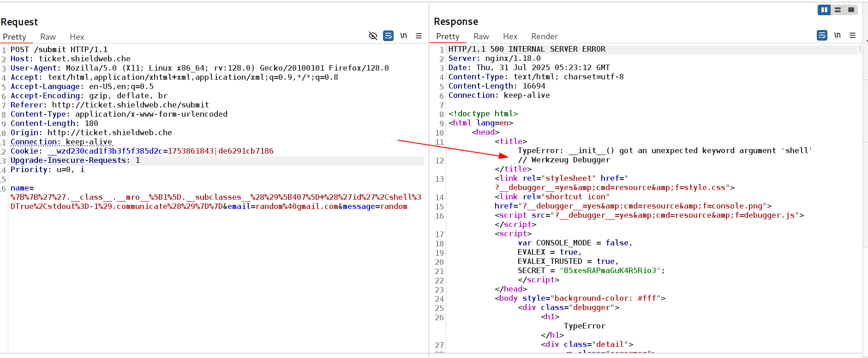
Task: Click the Cookie header value
Action: (x=161, y=151)
